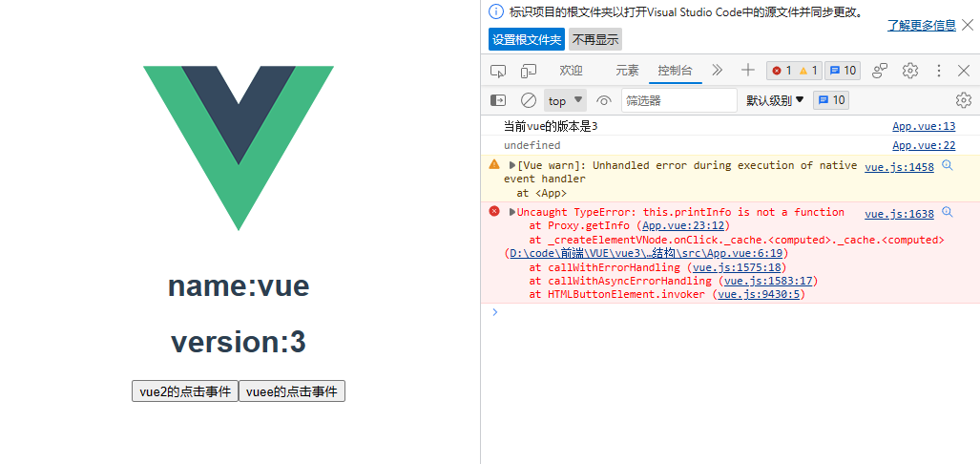Open App.vue:13 source link
This screenshot has width=980, height=464.
(x=924, y=126)
